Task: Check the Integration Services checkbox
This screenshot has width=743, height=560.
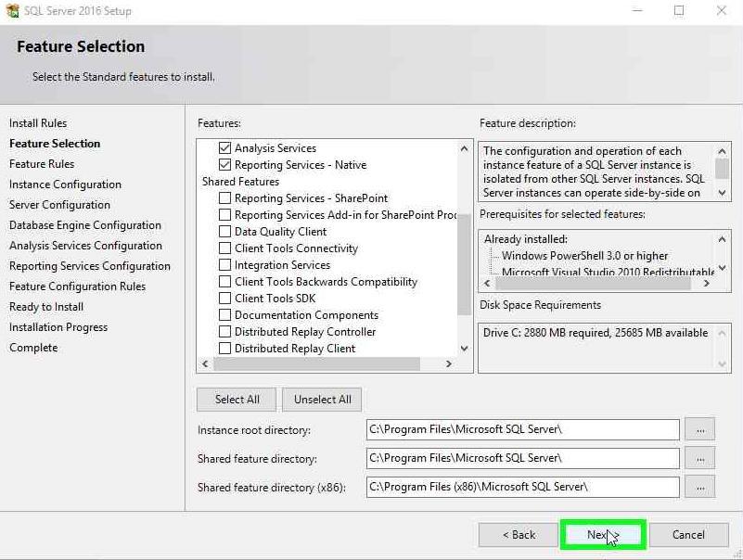Action: pos(224,265)
